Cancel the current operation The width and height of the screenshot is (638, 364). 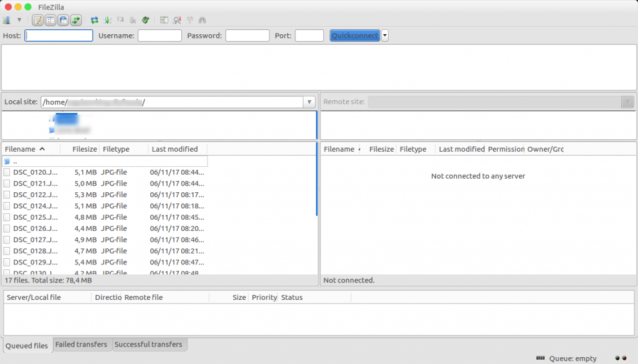120,20
